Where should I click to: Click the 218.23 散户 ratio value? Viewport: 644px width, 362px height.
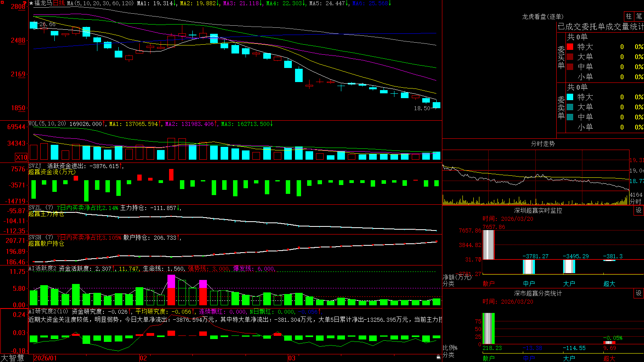492,348
